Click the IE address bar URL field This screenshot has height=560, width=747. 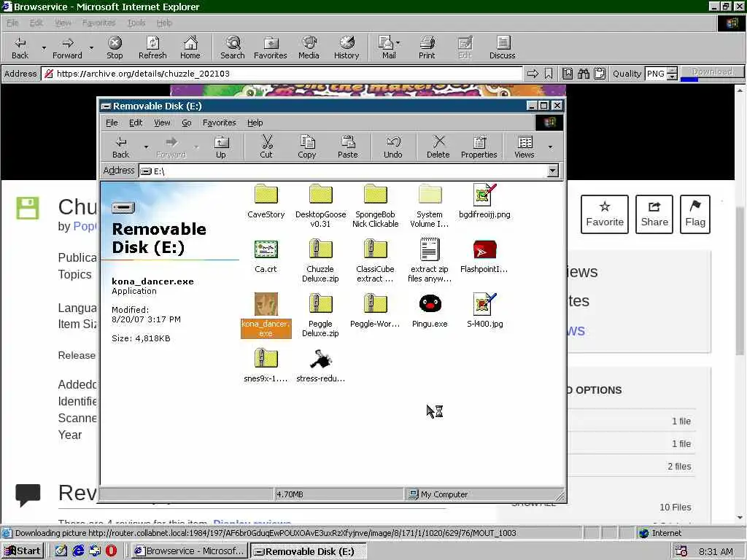click(283, 74)
